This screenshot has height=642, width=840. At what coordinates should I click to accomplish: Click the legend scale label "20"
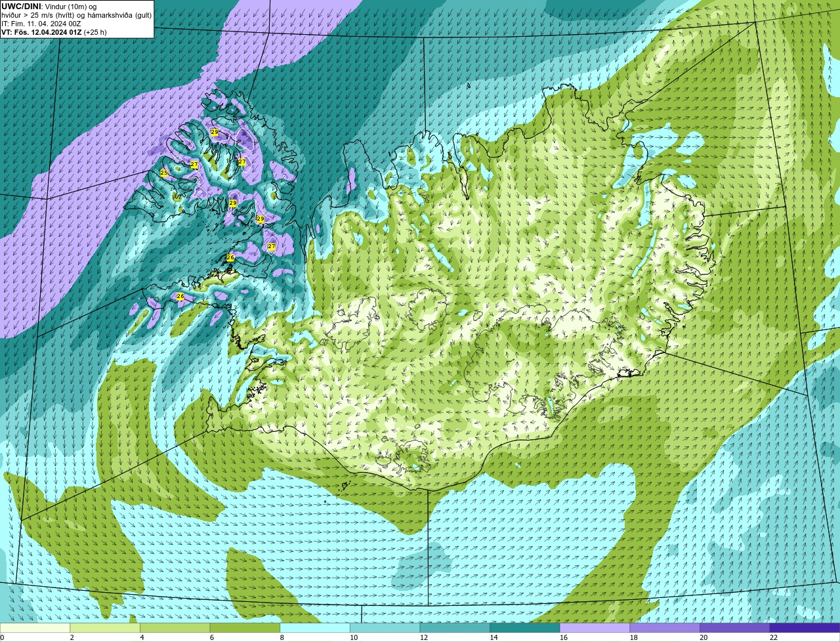[703, 637]
